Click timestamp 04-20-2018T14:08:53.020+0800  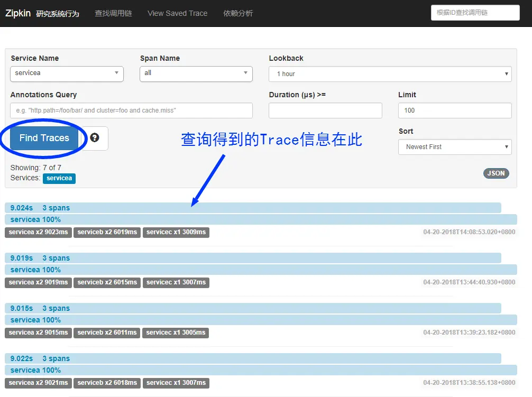click(469, 232)
